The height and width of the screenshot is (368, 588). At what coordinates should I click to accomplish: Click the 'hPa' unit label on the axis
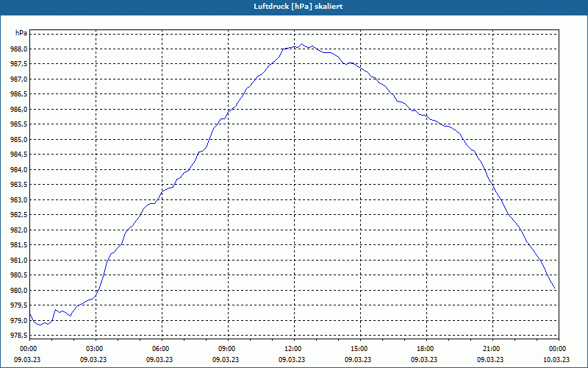[x=21, y=32]
